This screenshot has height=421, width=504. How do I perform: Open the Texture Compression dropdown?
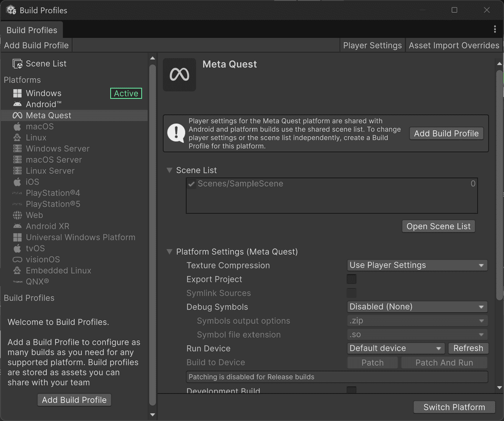417,265
